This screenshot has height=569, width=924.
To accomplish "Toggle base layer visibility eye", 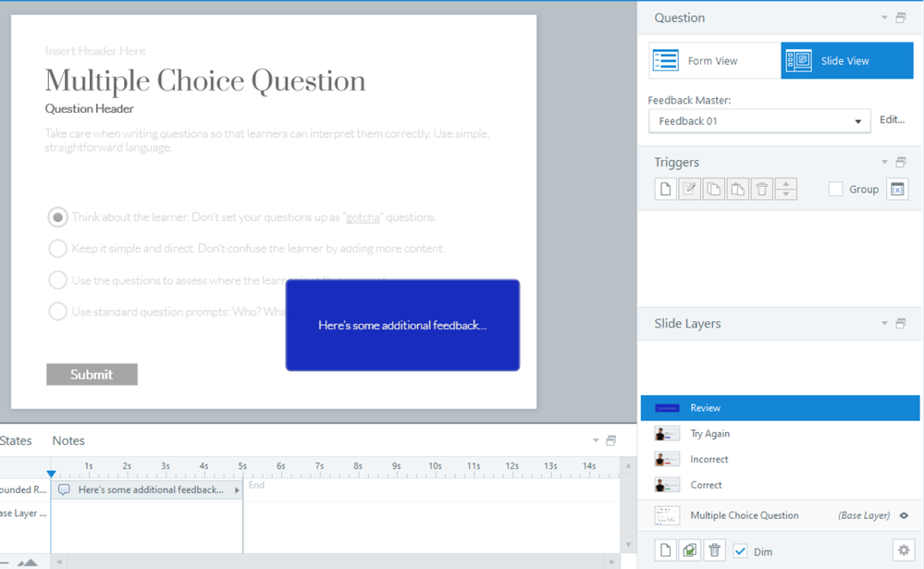I will pyautogui.click(x=904, y=515).
